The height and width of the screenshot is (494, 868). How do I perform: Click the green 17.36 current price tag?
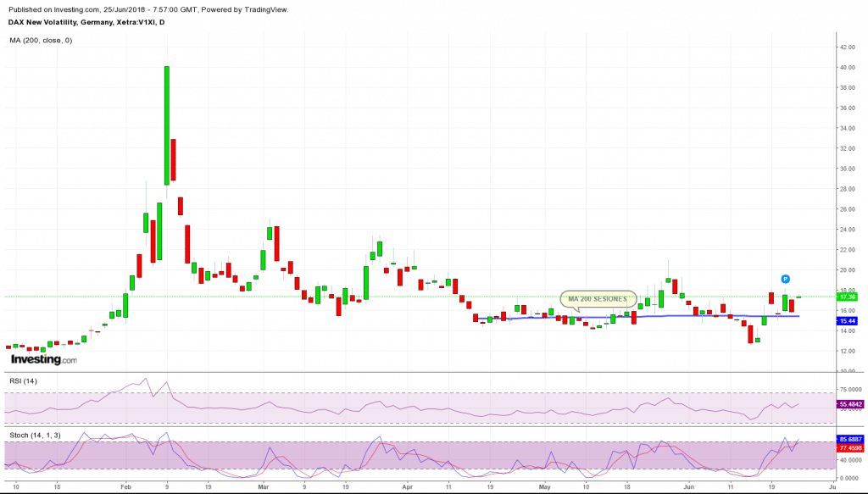tap(845, 297)
